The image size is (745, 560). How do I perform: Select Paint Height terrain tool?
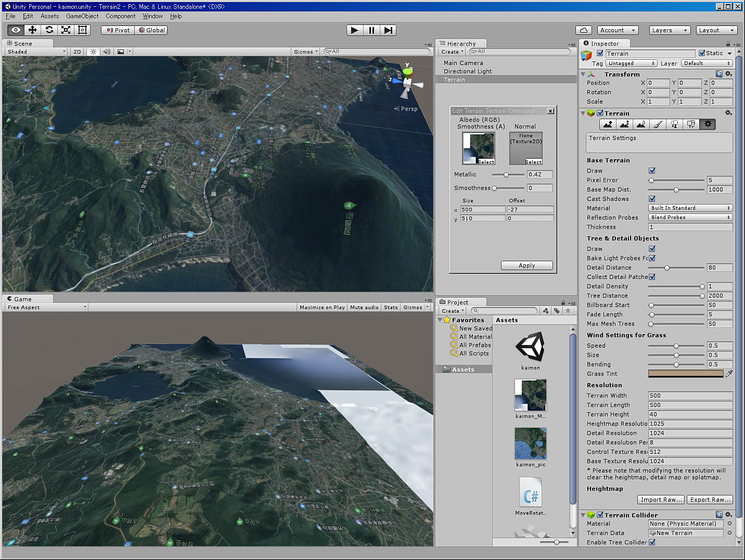pyautogui.click(x=624, y=124)
